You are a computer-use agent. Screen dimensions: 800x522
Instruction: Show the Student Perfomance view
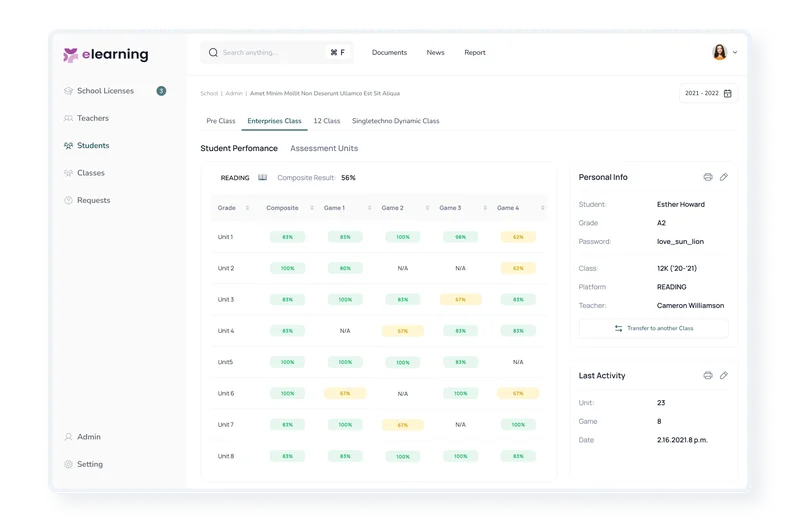tap(239, 148)
